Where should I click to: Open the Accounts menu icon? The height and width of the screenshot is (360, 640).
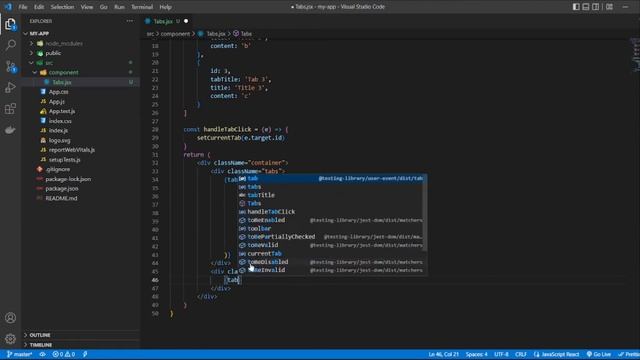coord(11,318)
